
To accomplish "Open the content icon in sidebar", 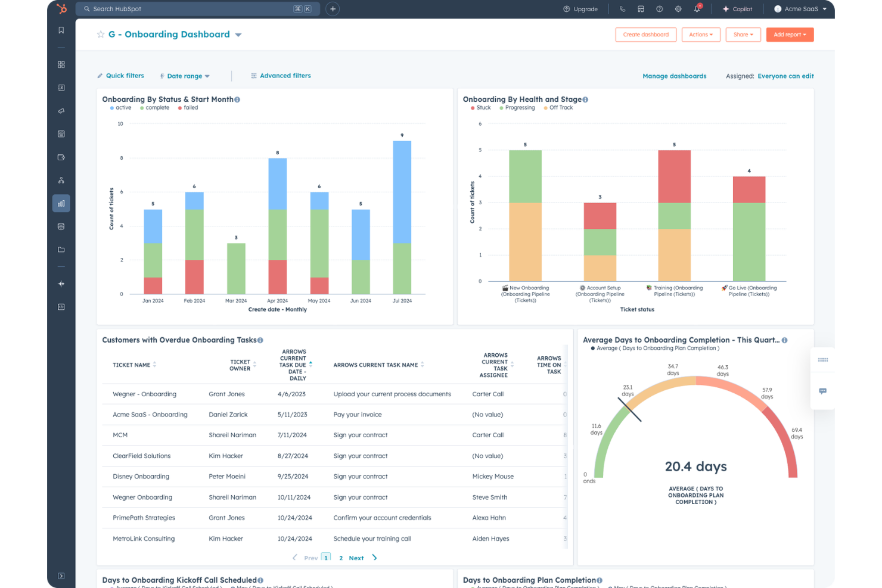I will [x=61, y=134].
